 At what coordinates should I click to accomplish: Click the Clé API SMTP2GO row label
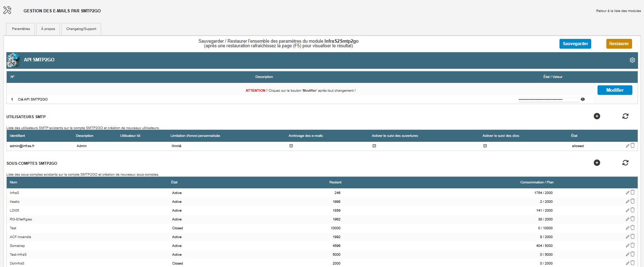click(x=33, y=99)
